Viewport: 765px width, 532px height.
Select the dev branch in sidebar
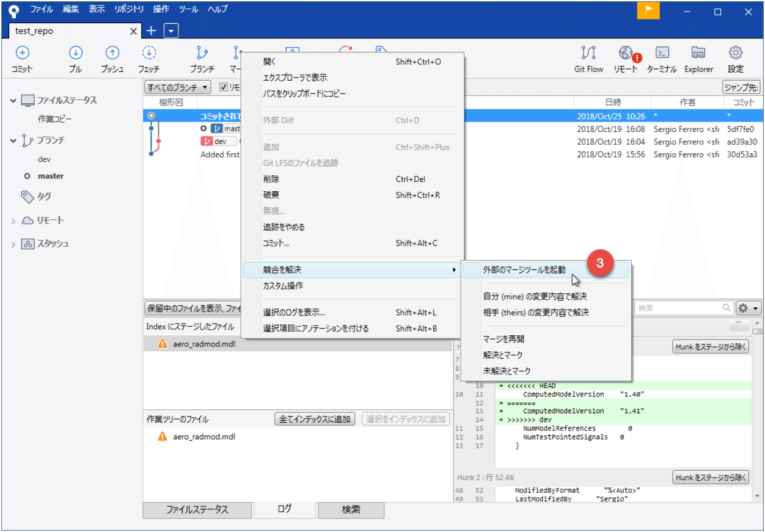pyautogui.click(x=44, y=159)
